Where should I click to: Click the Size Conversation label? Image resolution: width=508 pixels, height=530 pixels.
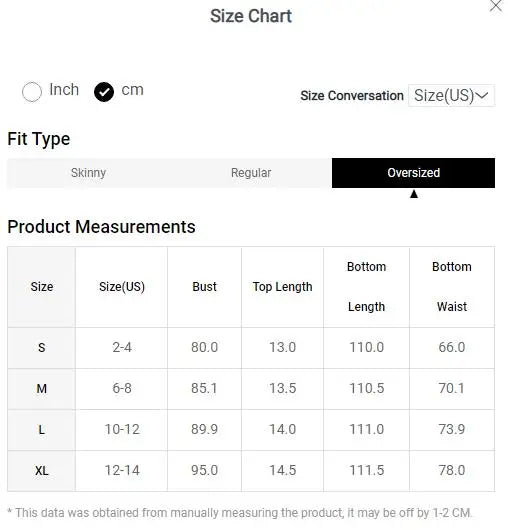(352, 96)
